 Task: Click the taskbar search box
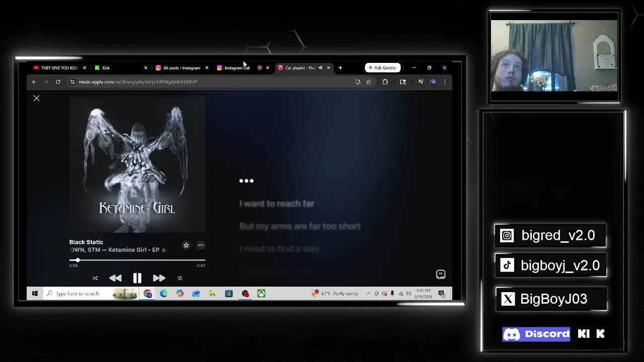pyautogui.click(x=91, y=294)
